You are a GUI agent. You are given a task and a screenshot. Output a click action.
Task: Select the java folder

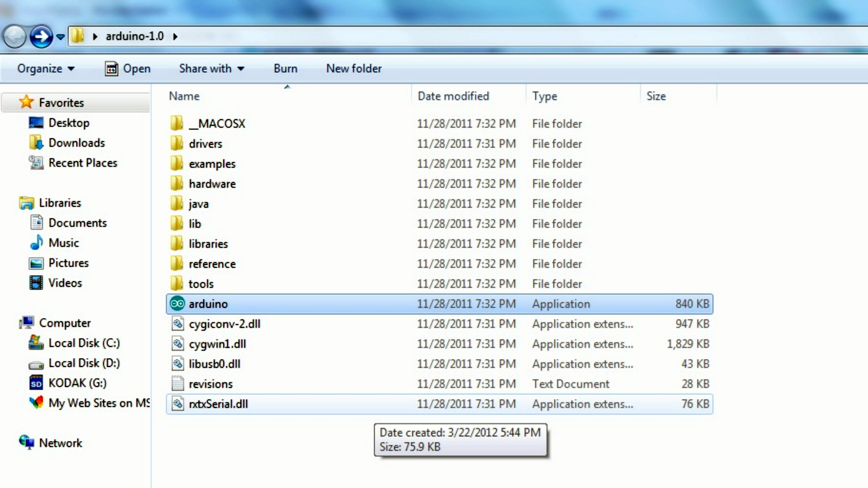tap(439, 203)
